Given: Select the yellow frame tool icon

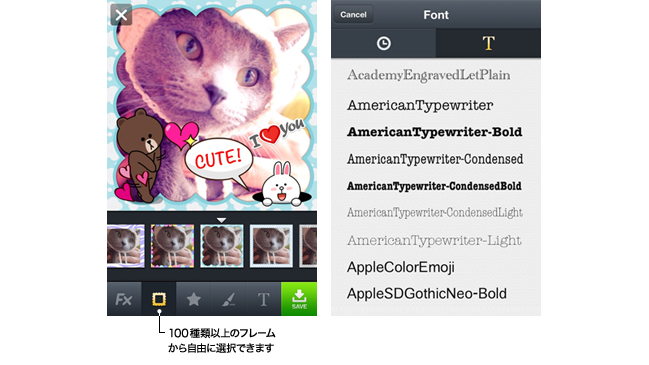Looking at the screenshot, I should (x=159, y=299).
